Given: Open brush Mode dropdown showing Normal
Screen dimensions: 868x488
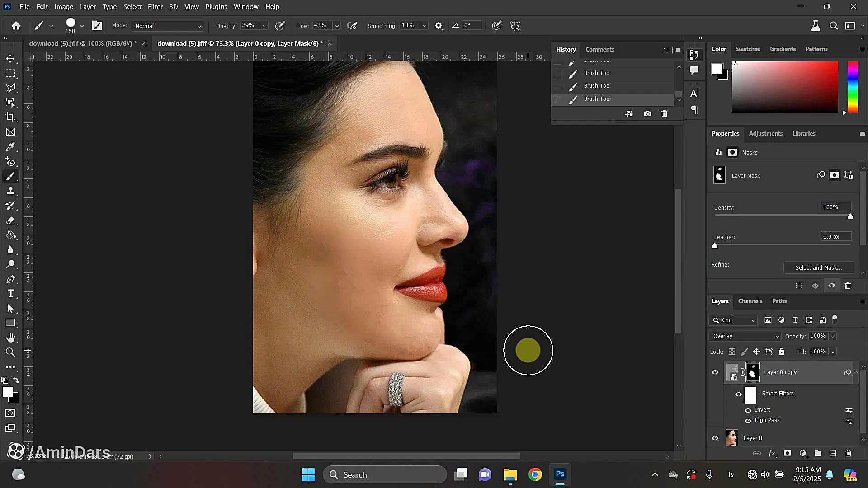Looking at the screenshot, I should point(167,26).
